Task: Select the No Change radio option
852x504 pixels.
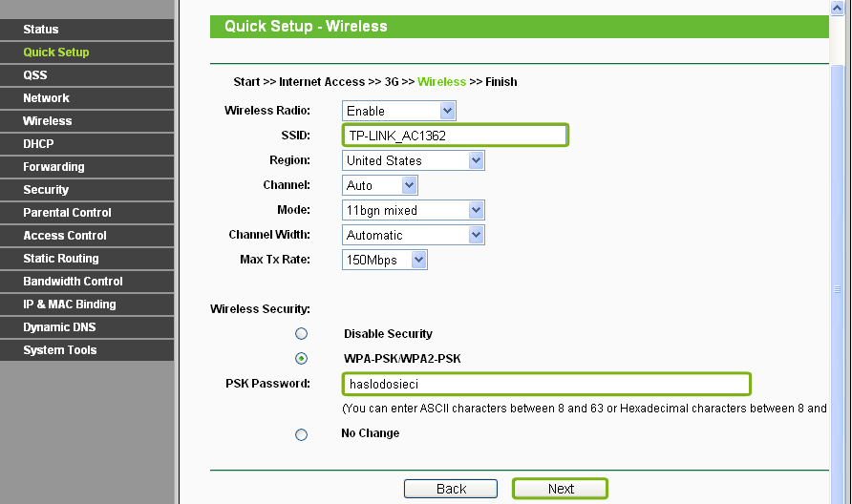Action: click(302, 434)
